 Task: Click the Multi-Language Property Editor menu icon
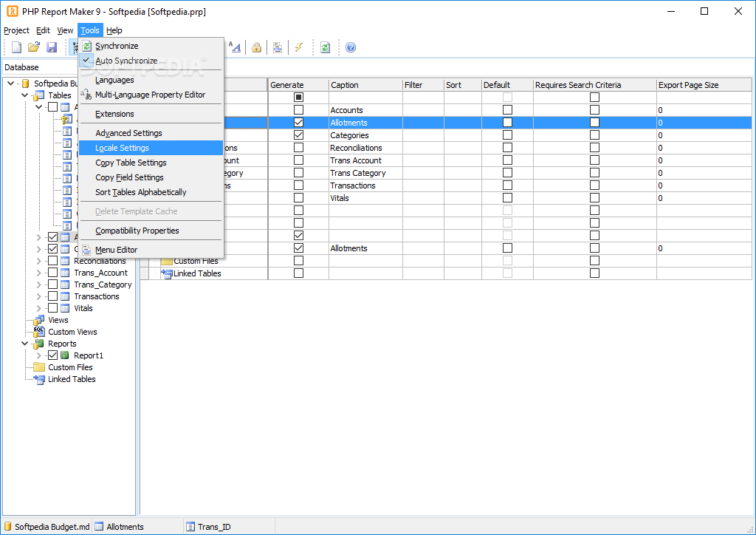(x=86, y=95)
